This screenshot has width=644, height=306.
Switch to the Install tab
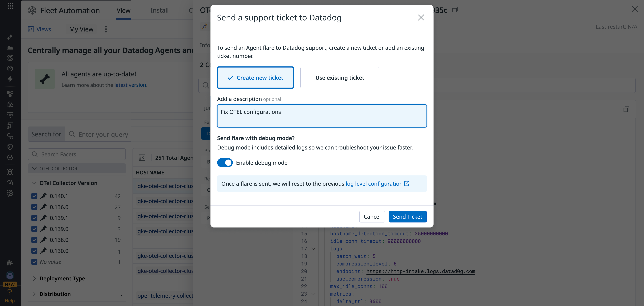[x=159, y=11]
